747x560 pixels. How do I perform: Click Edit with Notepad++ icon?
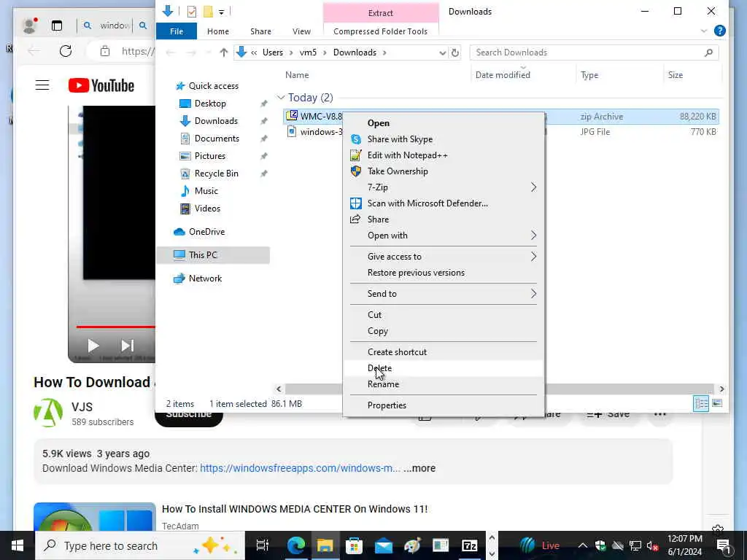tap(356, 155)
